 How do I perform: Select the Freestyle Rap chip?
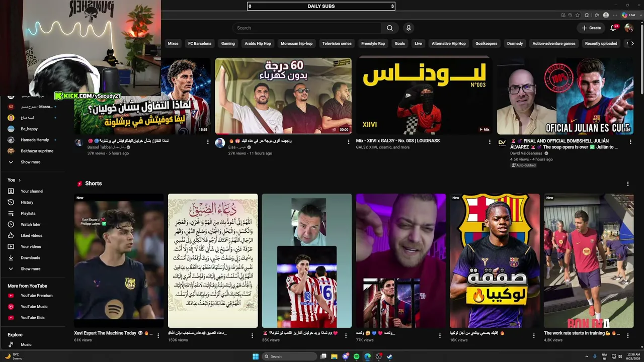click(373, 44)
